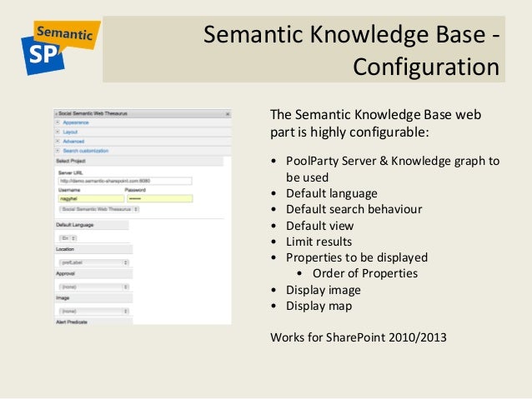Viewport: 532px width, 399px height.
Task: Click the Alert Predicate section header
Action: [x=93, y=322]
